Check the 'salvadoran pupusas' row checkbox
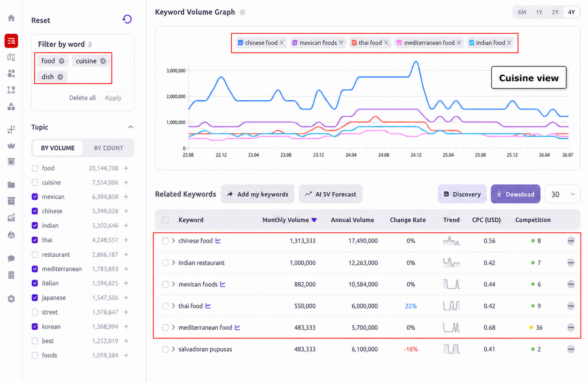Screen dimensions: 588x382 pyautogui.click(x=166, y=349)
